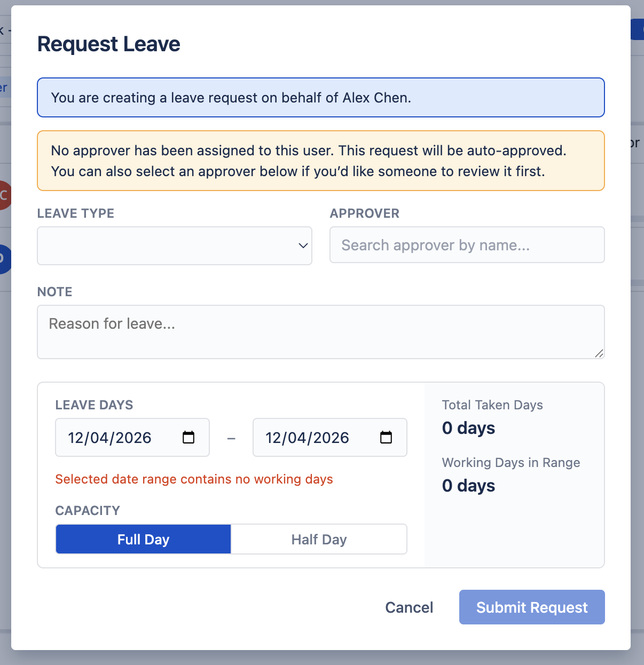Click the resize handle on the Note textarea
The width and height of the screenshot is (644, 665).
(599, 353)
